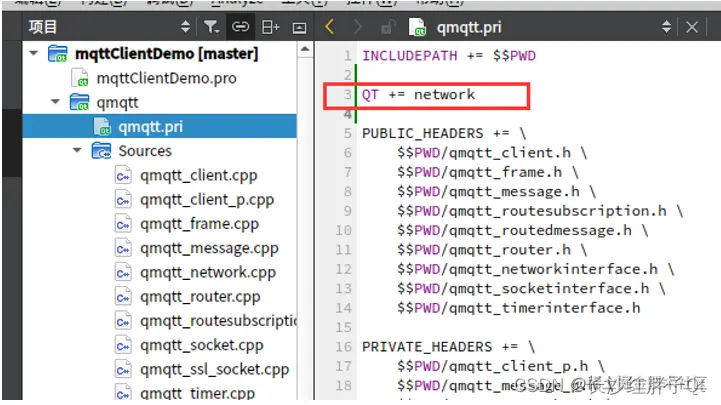Go back with the yellow arrow

click(x=329, y=27)
